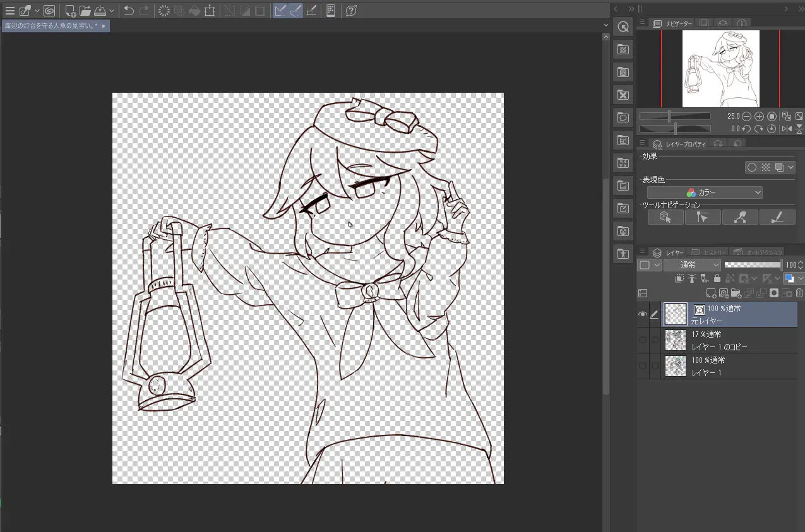Undo the last action
805x532 pixels.
point(129,11)
